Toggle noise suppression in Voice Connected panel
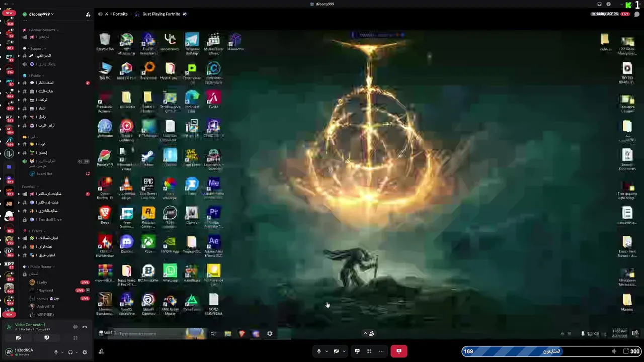The width and height of the screenshot is (644, 362). pyautogui.click(x=75, y=327)
